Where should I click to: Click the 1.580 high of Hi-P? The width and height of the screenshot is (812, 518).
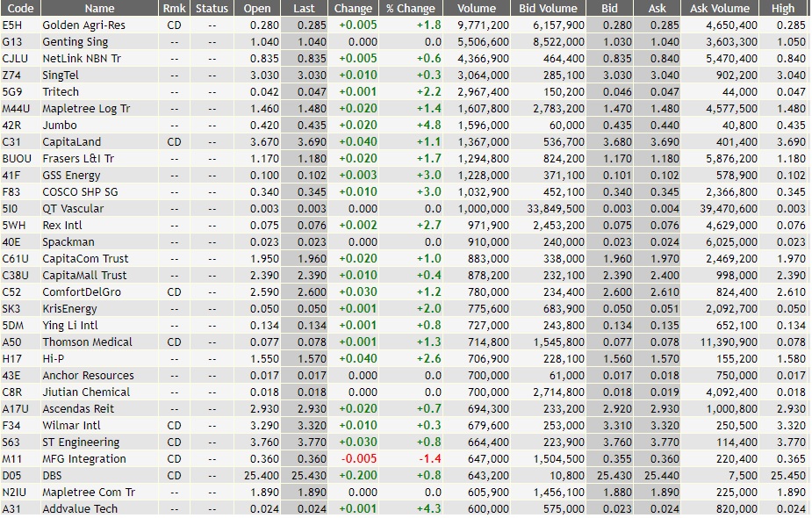791,358
